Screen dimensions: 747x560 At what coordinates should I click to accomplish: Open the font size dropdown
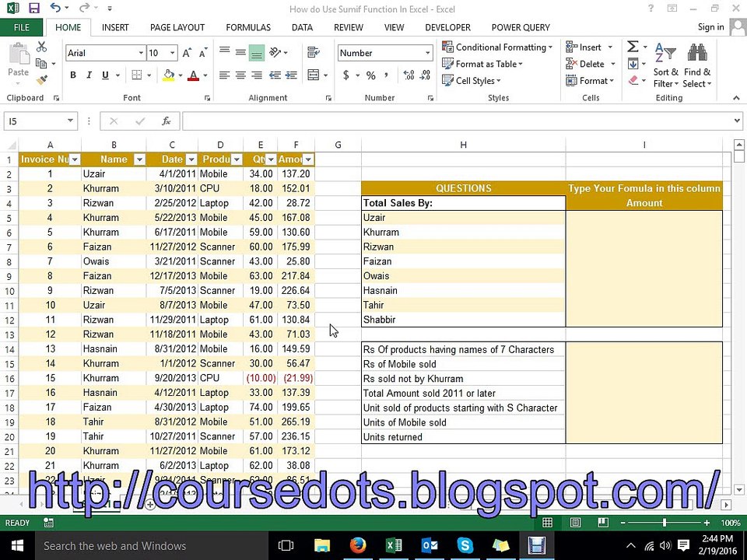click(173, 53)
